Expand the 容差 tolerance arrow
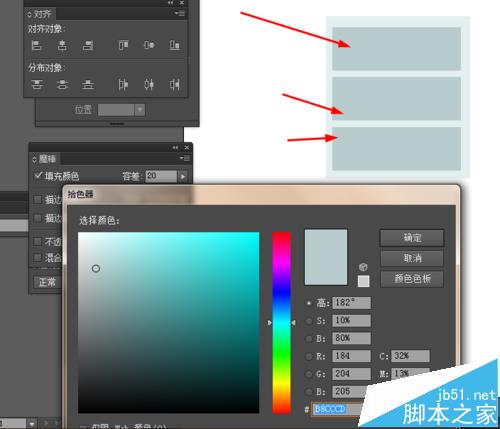 (x=183, y=176)
